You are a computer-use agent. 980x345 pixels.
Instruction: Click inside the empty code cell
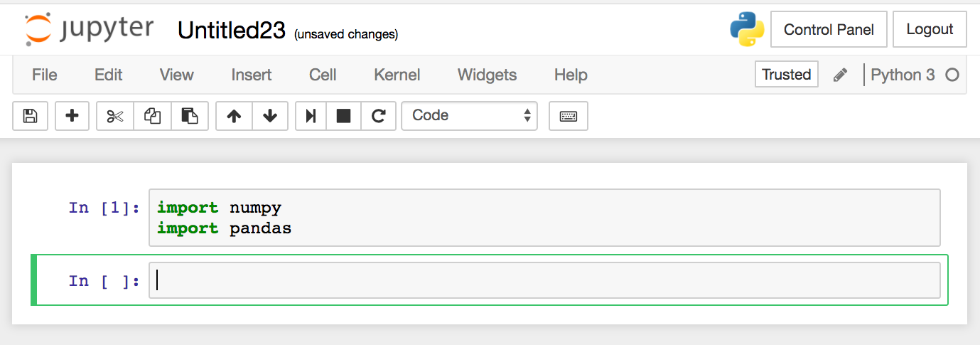click(x=544, y=281)
